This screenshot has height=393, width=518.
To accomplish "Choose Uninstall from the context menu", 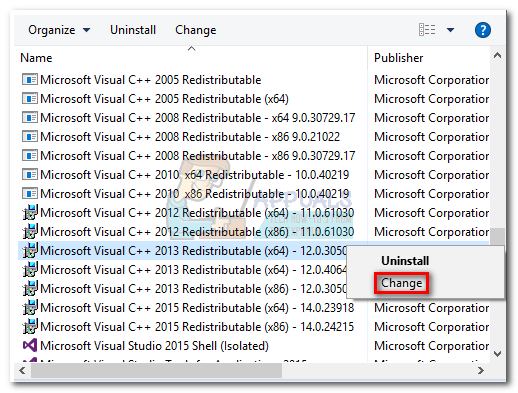I will 405,261.
